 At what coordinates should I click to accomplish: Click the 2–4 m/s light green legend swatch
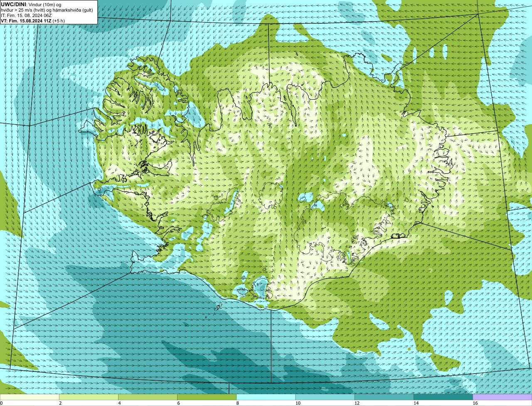point(89,397)
